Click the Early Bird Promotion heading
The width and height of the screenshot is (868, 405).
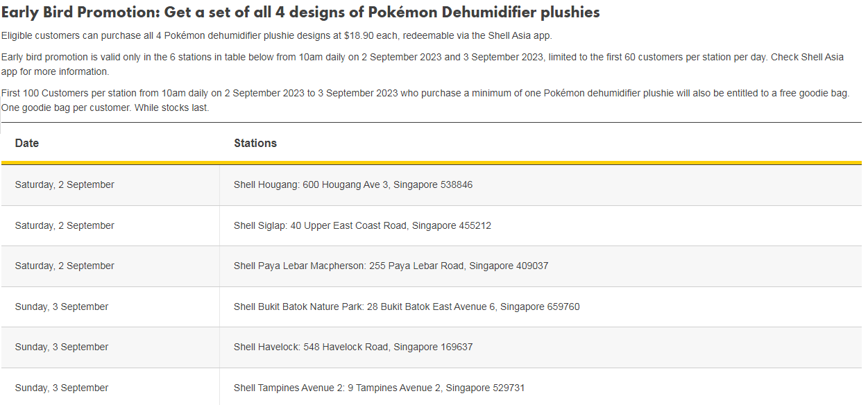pos(300,12)
